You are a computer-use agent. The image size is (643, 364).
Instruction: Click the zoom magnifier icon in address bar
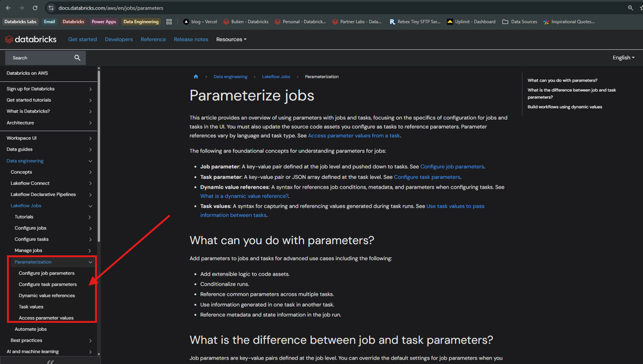(630, 8)
